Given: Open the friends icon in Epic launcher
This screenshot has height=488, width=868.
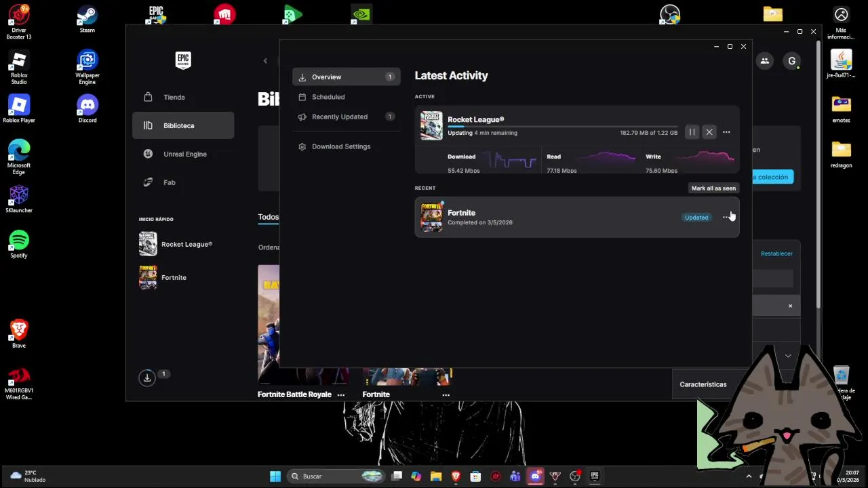Looking at the screenshot, I should pyautogui.click(x=764, y=61).
